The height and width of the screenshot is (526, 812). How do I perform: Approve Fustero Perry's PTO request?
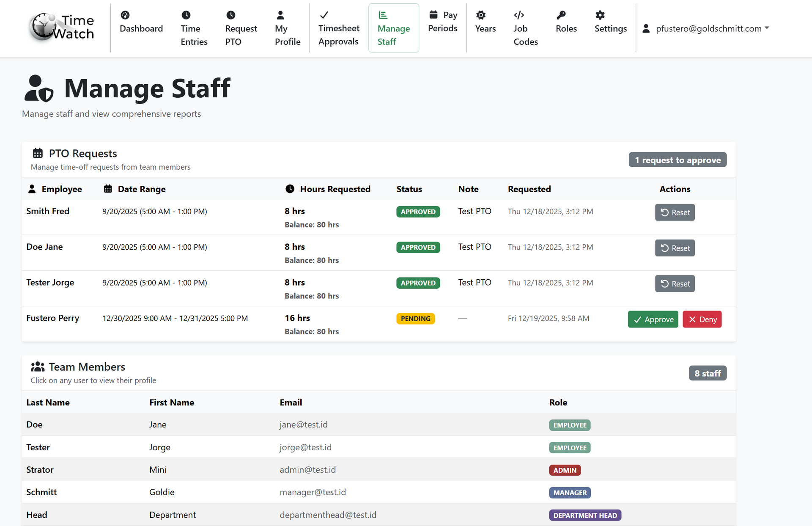tap(653, 319)
